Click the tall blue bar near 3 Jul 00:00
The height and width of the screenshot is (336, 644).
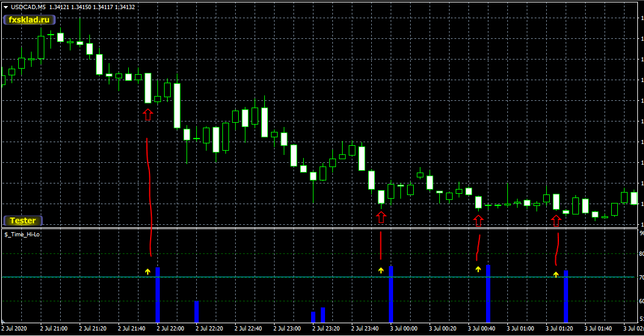click(x=391, y=294)
